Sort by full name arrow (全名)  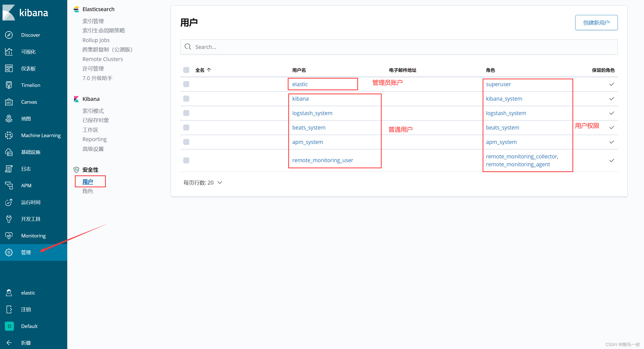(x=209, y=70)
